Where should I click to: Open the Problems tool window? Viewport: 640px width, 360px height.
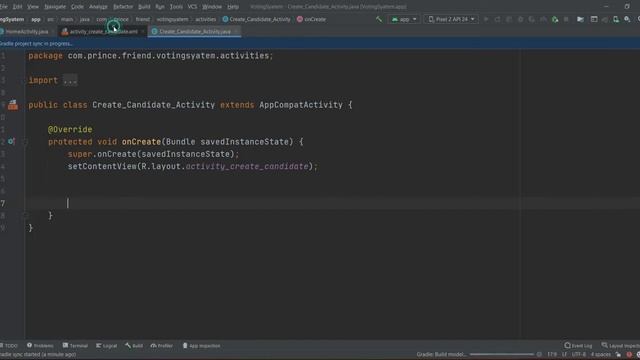(x=40, y=346)
